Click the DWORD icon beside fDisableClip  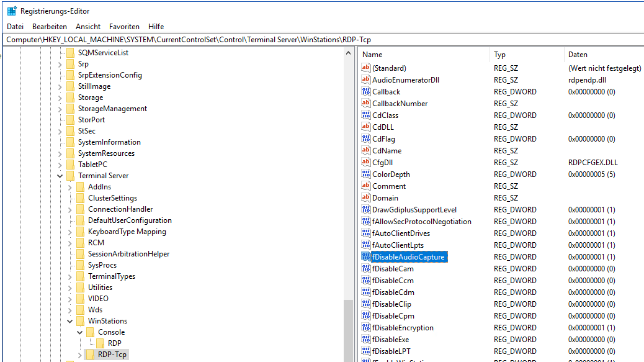(365, 304)
